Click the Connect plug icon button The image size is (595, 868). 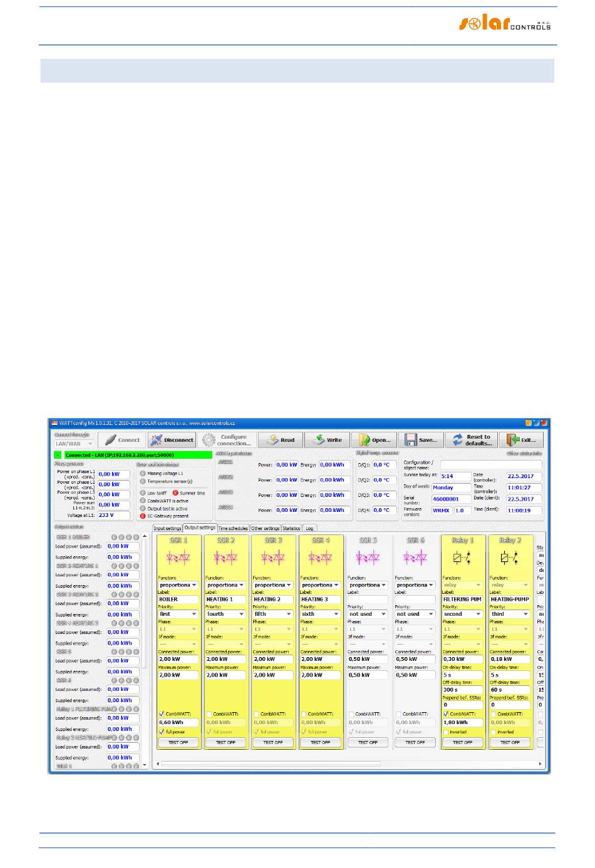pyautogui.click(x=122, y=440)
